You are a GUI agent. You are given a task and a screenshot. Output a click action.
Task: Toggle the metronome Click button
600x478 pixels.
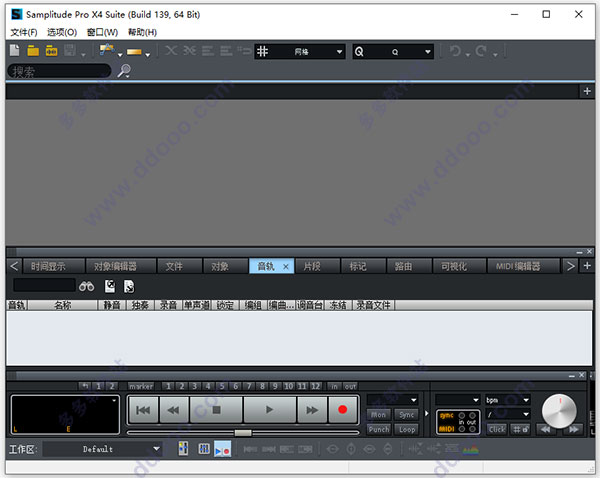point(497,429)
